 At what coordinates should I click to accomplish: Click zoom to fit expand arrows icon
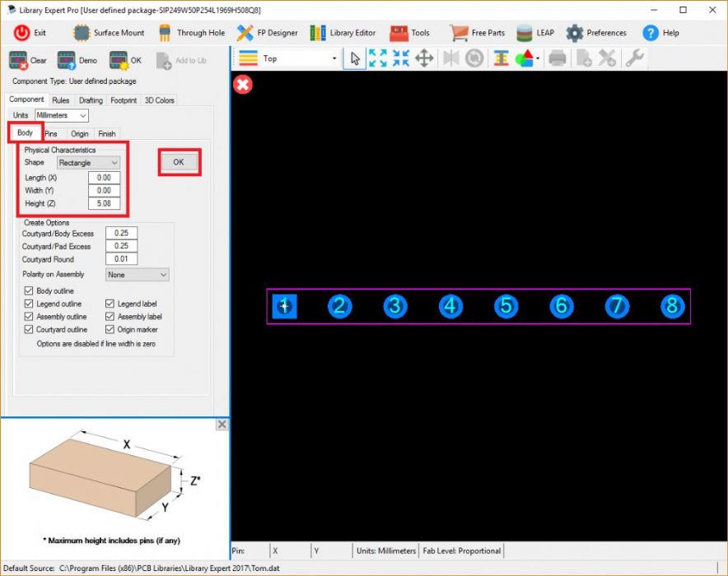[377, 58]
